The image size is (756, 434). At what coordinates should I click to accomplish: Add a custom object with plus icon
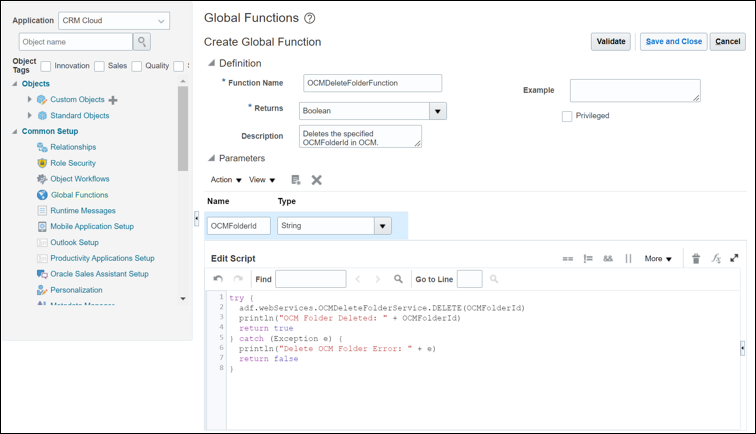(x=113, y=100)
